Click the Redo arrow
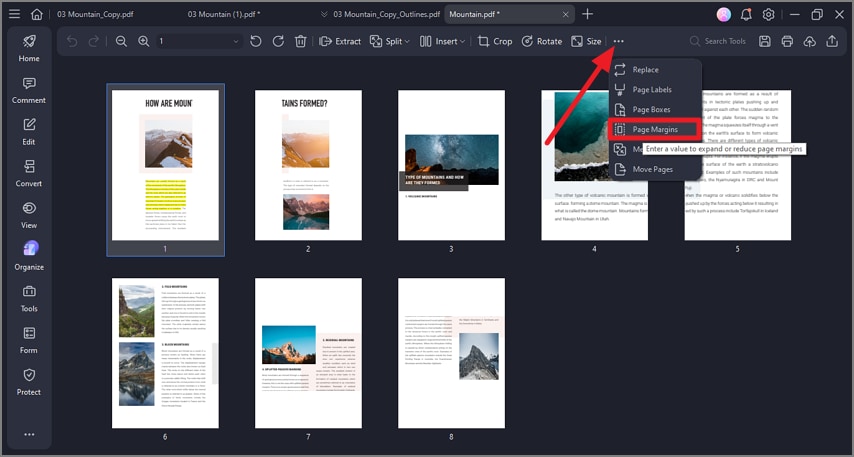This screenshot has width=854, height=457. tap(94, 41)
